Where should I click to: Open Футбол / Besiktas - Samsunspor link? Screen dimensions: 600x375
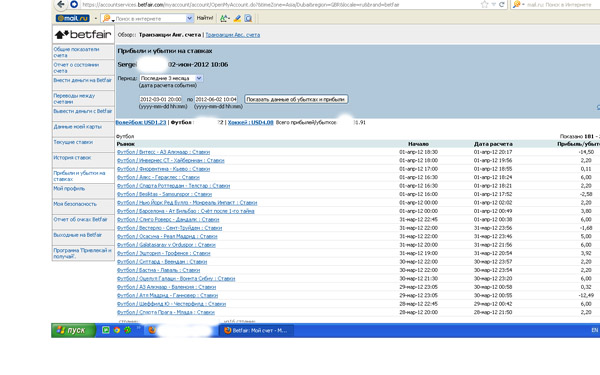coord(165,194)
